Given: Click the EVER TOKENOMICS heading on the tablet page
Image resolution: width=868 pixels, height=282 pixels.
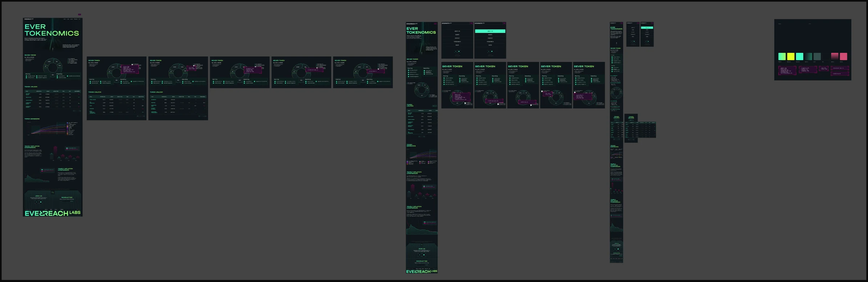Looking at the screenshot, I should [x=421, y=30].
